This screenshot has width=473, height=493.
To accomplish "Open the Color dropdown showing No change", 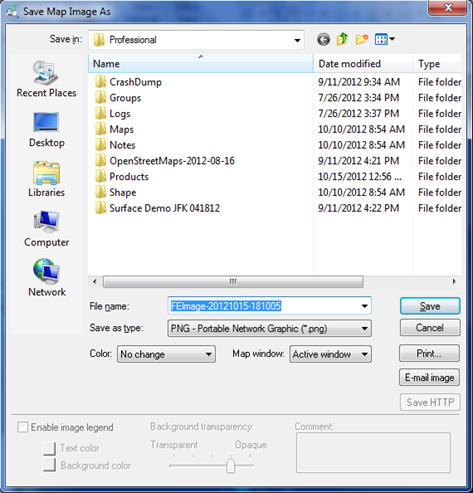I will [166, 354].
